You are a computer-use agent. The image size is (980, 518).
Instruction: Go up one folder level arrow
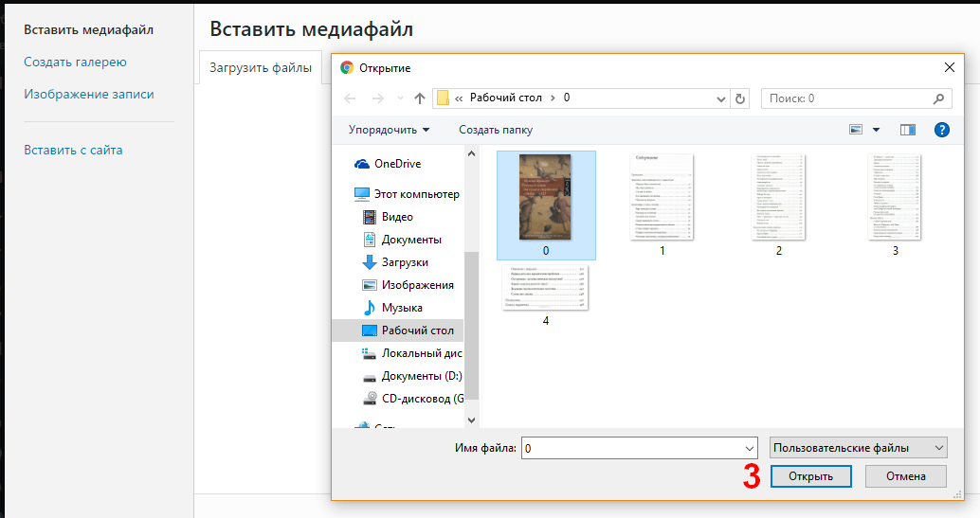click(419, 98)
